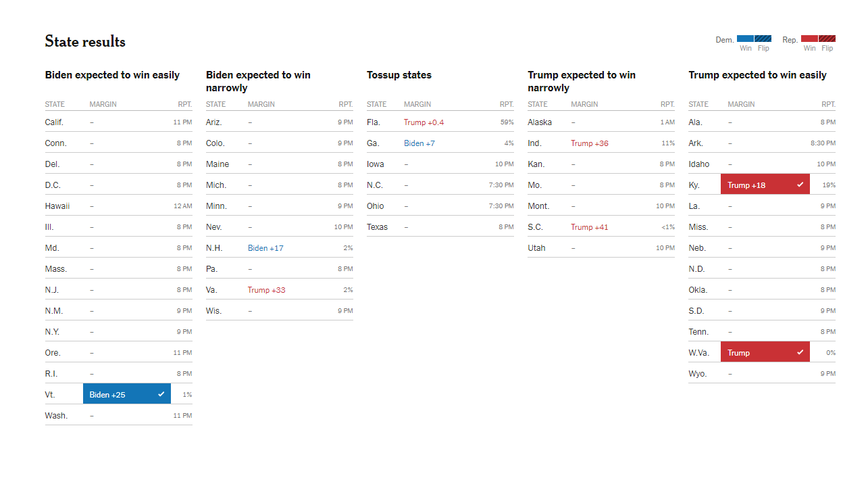Image resolution: width=868 pixels, height=478 pixels.
Task: Click the Republican striped Flip swatch
Action: [827, 39]
